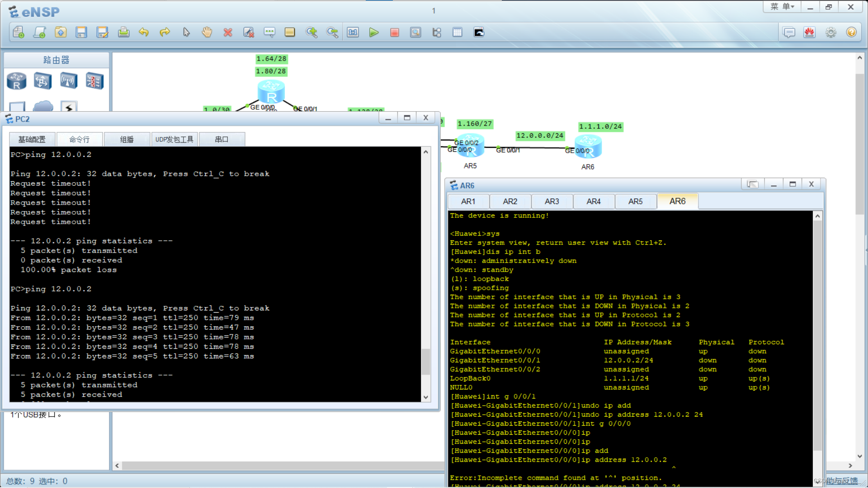
Task: Select the switch device category icon
Action: point(42,81)
